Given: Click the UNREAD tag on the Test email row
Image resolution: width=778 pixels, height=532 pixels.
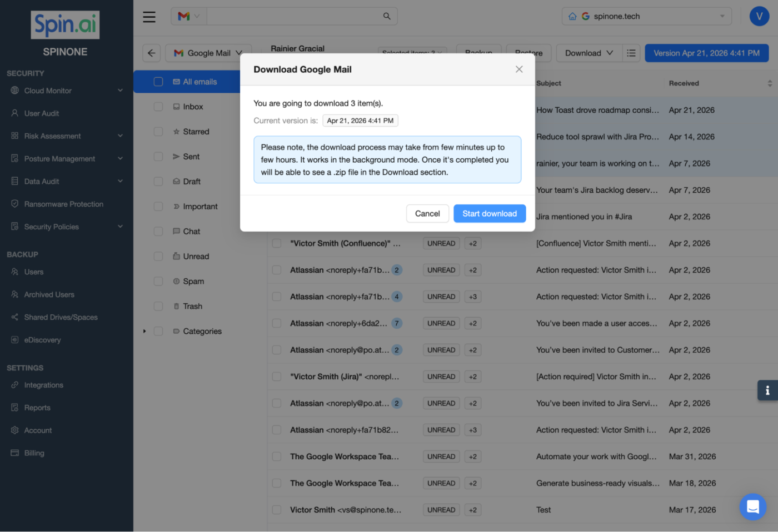Looking at the screenshot, I should (x=441, y=510).
